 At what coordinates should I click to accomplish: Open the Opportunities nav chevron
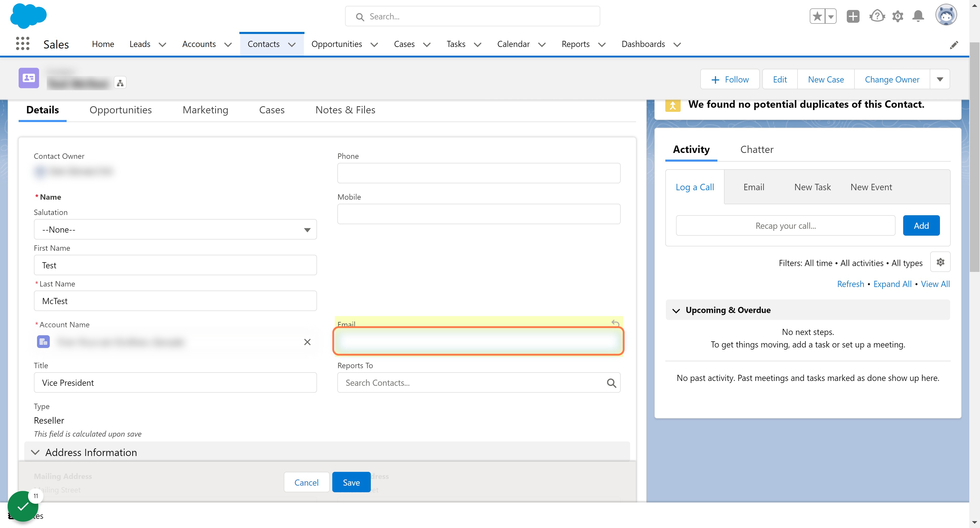[x=374, y=44]
